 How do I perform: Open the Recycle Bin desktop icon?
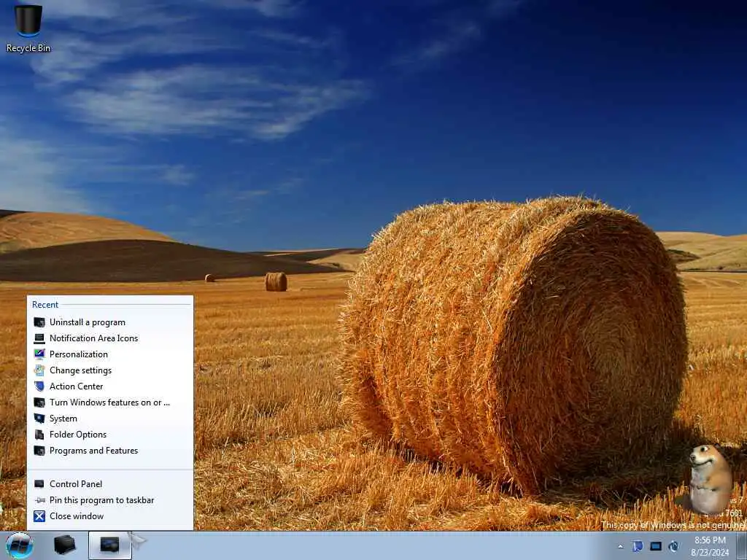(28, 28)
